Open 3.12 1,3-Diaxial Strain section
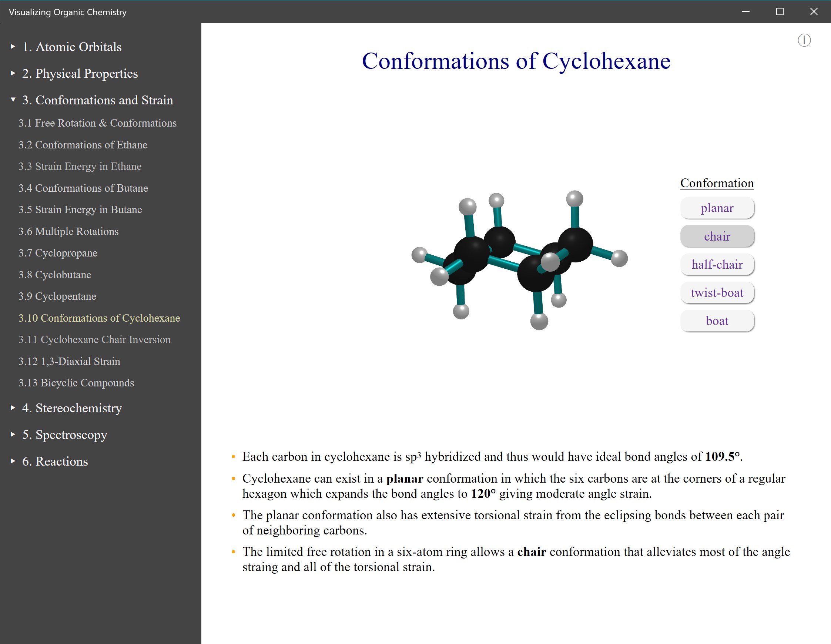This screenshot has width=831, height=644. pos(69,361)
